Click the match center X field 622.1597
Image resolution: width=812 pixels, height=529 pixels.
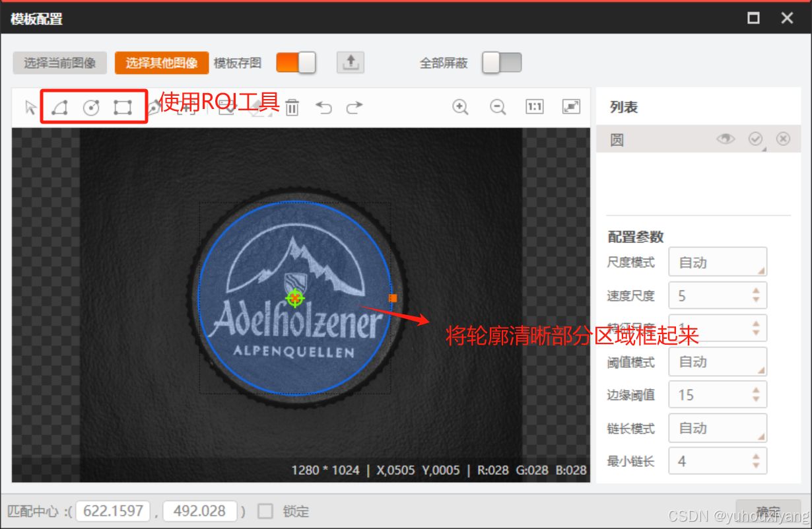(114, 511)
